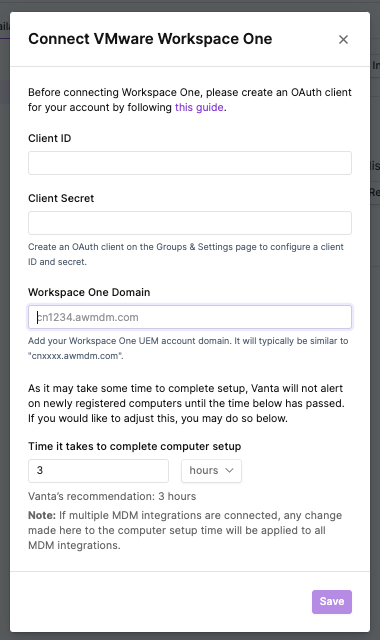Click the OAuth client Groups & Settings hint text
Image resolution: width=380 pixels, height=640 pixels.
186,254
